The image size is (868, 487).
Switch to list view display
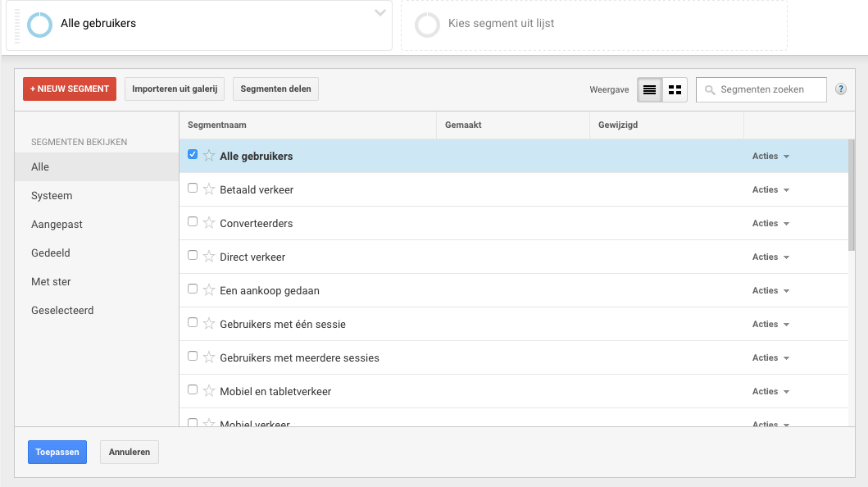tap(650, 89)
